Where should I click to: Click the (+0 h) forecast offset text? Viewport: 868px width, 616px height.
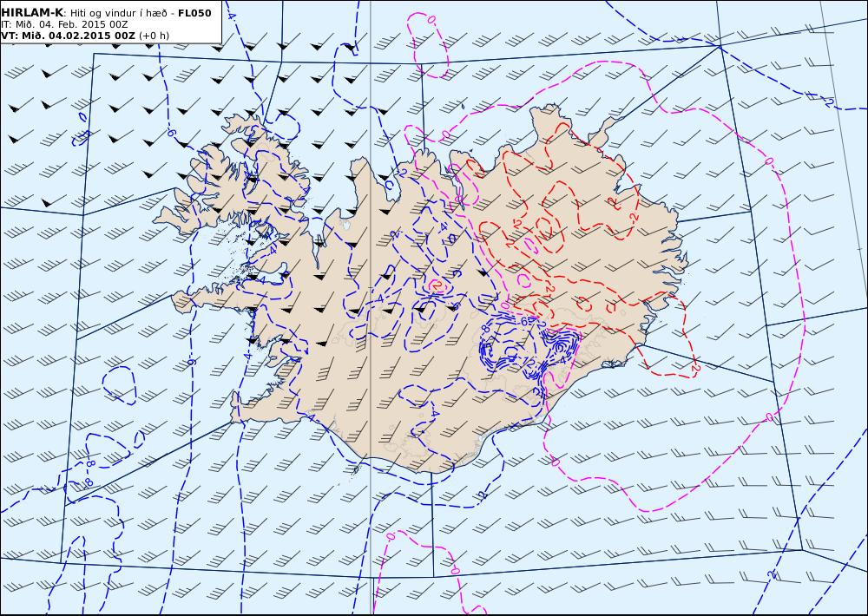click(154, 36)
